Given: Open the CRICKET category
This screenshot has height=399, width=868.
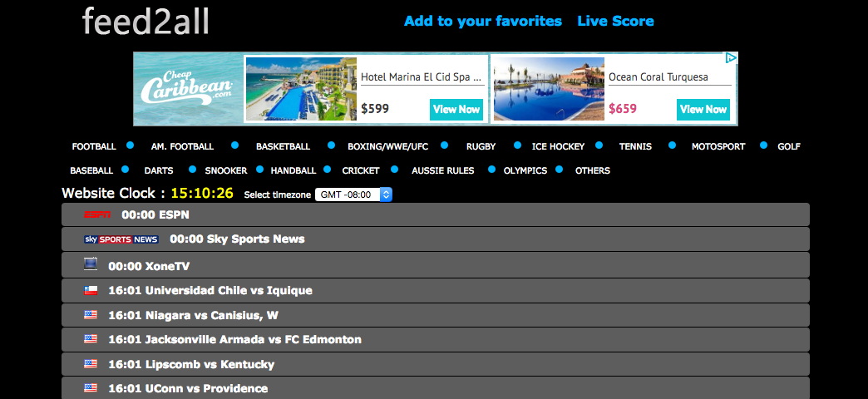Looking at the screenshot, I should pos(361,170).
